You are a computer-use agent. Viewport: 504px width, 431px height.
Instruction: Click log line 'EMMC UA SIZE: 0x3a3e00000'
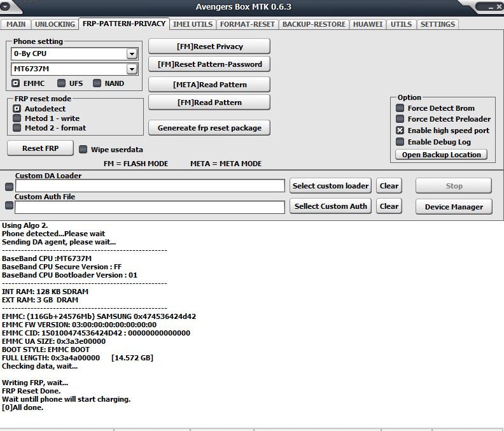[53, 341]
